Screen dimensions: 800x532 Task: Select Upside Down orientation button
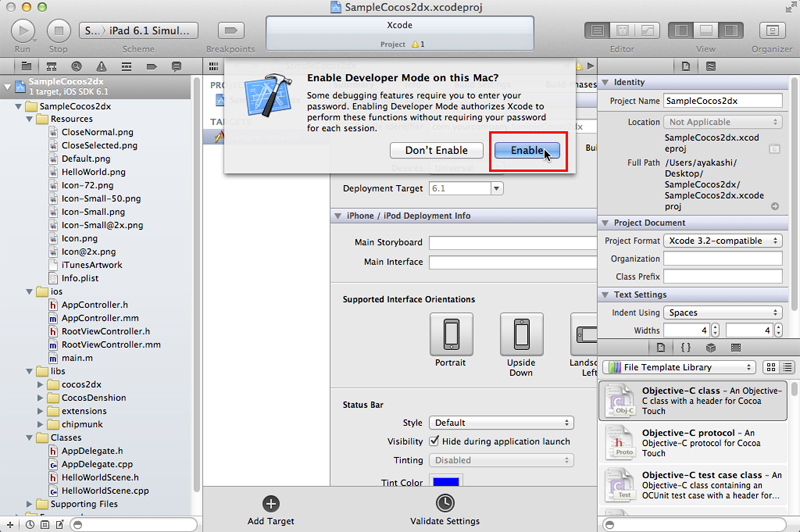[521, 334]
